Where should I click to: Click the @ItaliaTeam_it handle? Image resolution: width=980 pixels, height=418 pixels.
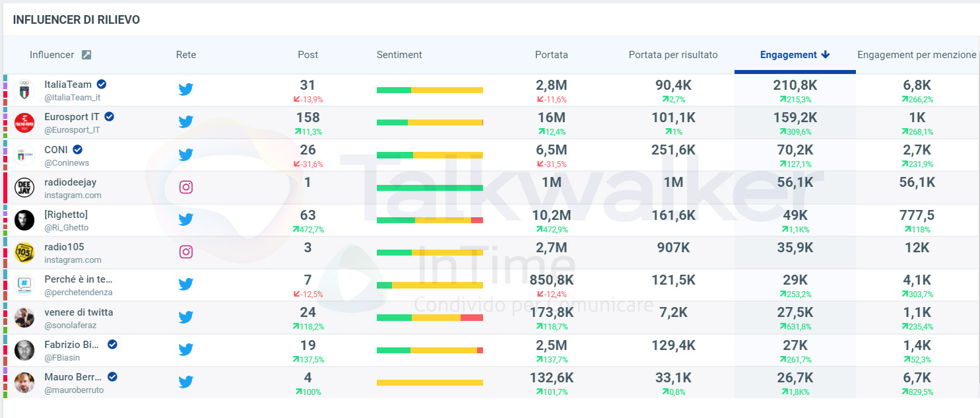tap(73, 98)
